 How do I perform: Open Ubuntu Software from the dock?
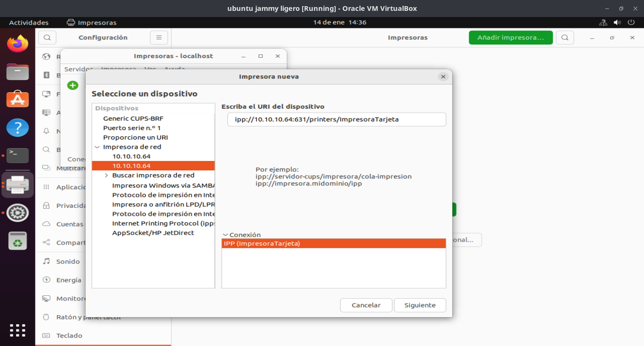click(x=18, y=100)
